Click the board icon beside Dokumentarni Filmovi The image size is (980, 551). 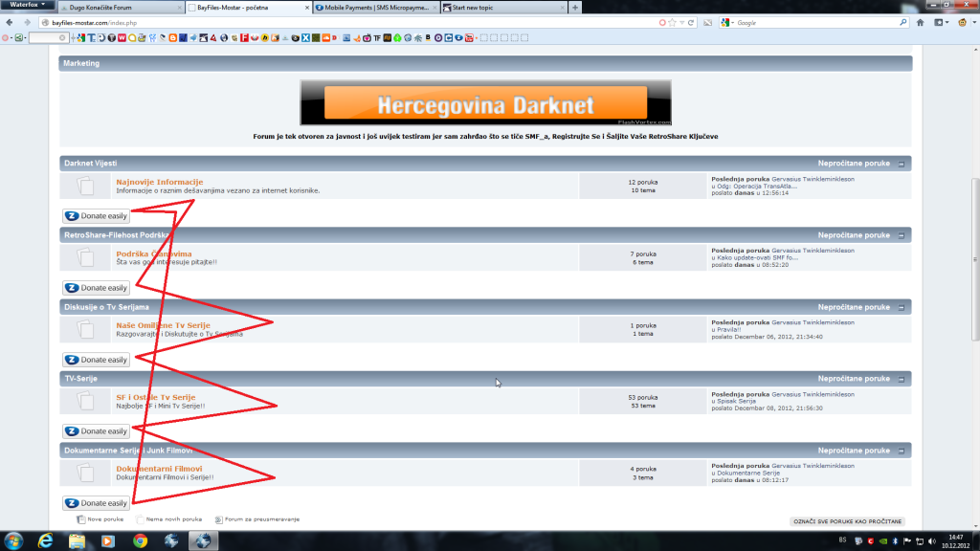[85, 473]
